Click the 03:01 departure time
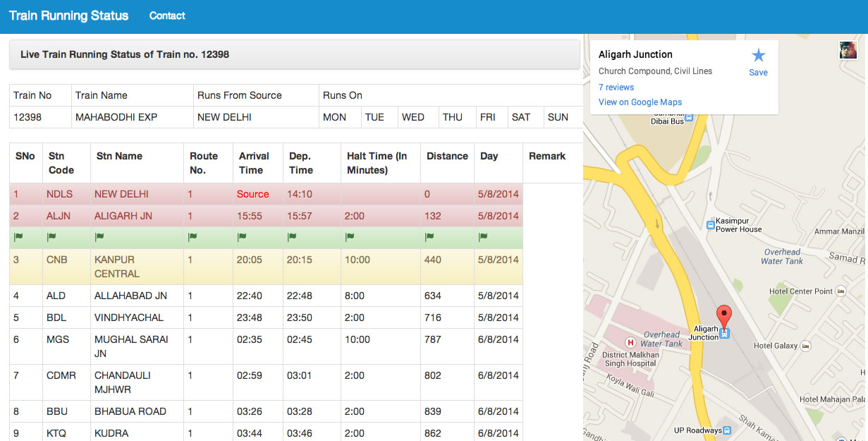The image size is (868, 441). (x=300, y=375)
